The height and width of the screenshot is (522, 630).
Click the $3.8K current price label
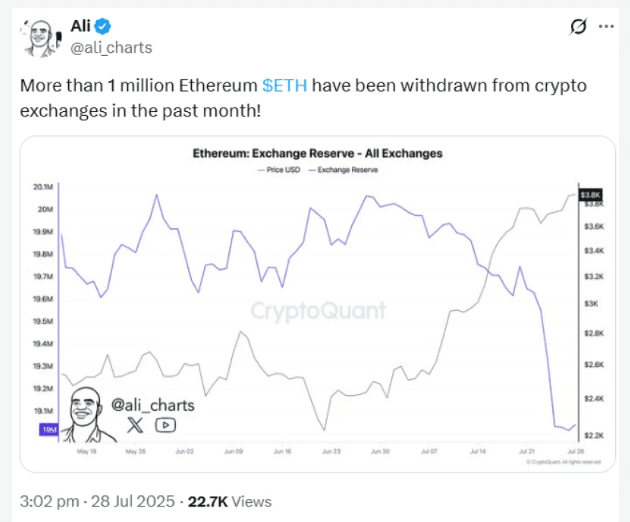click(x=588, y=195)
